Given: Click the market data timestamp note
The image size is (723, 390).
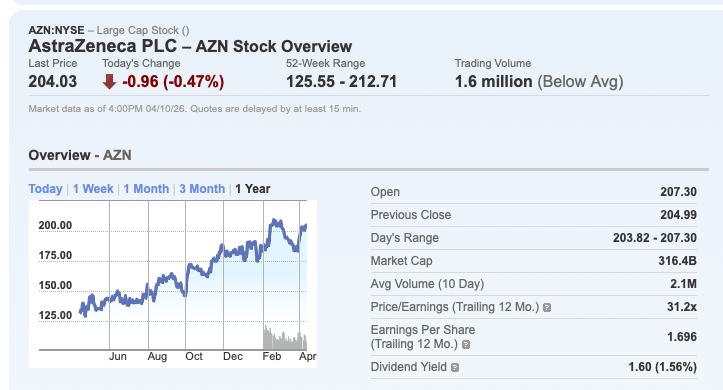Looking at the screenshot, I should click(x=195, y=109).
